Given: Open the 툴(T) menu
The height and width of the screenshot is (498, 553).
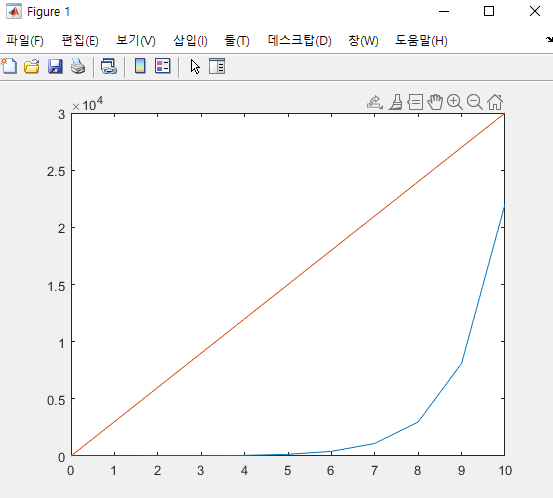Looking at the screenshot, I should coord(237,41).
